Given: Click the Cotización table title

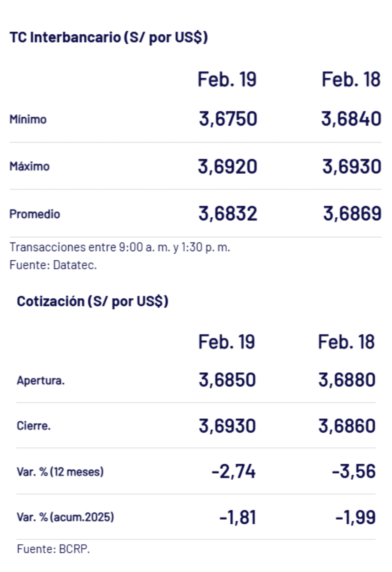Looking at the screenshot, I should point(92,301).
